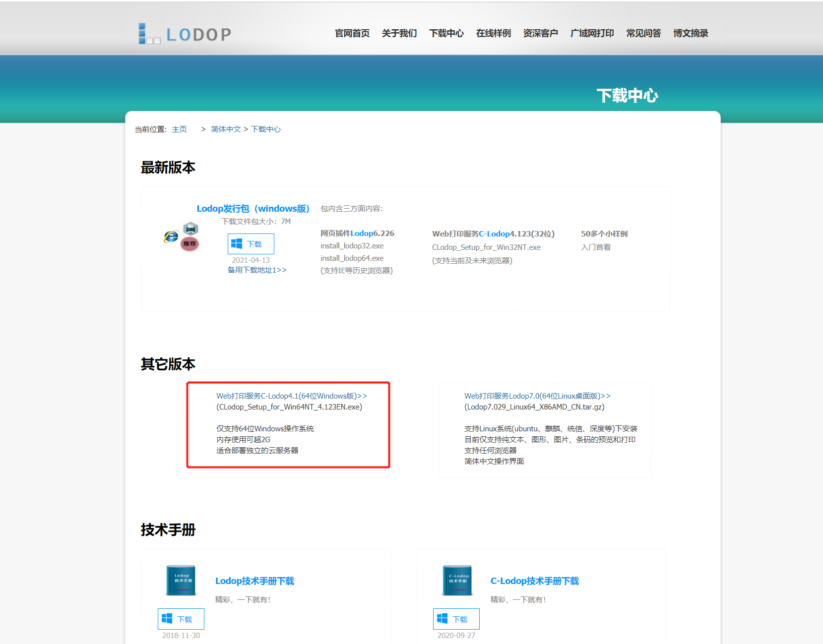The width and height of the screenshot is (823, 644).
Task: Click the 下载中心 breadcrumb link
Action: point(266,129)
